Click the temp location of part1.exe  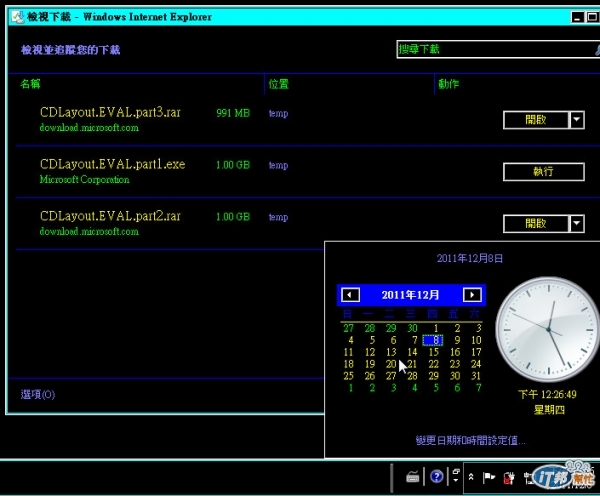point(278,165)
